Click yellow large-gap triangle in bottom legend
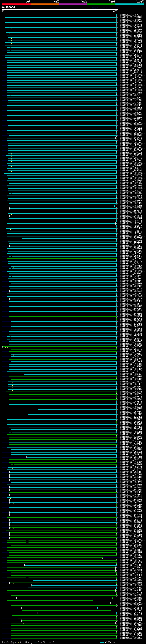Image resolution: width=146 pixels, height=644 pixels. [19, 642]
